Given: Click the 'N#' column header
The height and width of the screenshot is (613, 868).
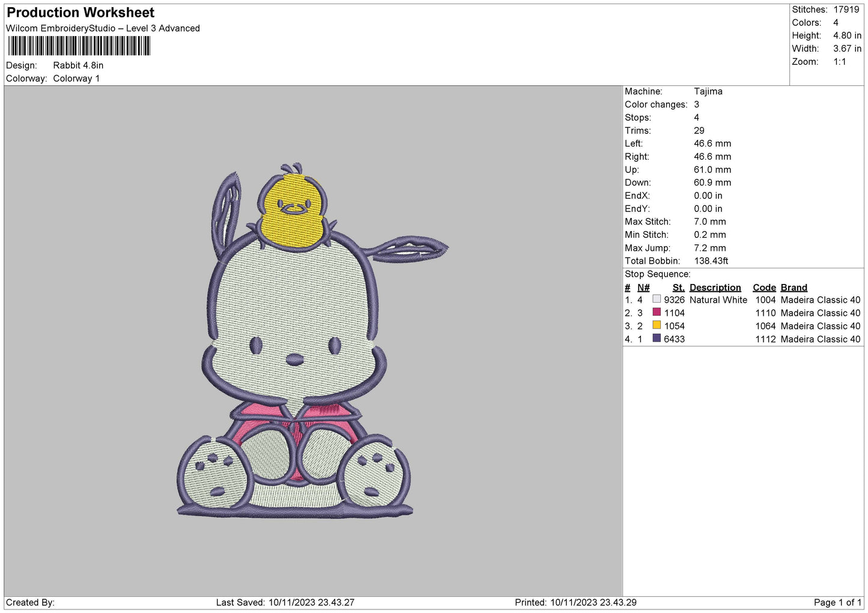Looking at the screenshot, I should click(643, 288).
